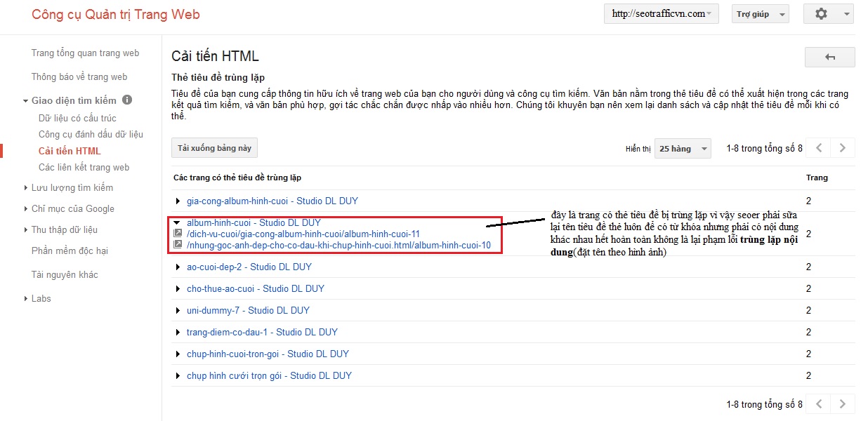Collapse the album-hinh-cuoi expanded row
The height and width of the screenshot is (421, 868).
point(178,222)
